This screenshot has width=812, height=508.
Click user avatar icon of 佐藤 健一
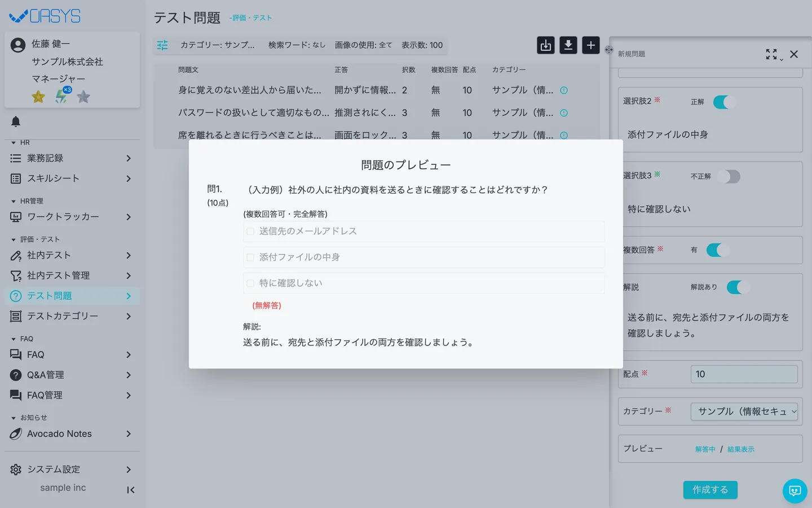(x=18, y=45)
